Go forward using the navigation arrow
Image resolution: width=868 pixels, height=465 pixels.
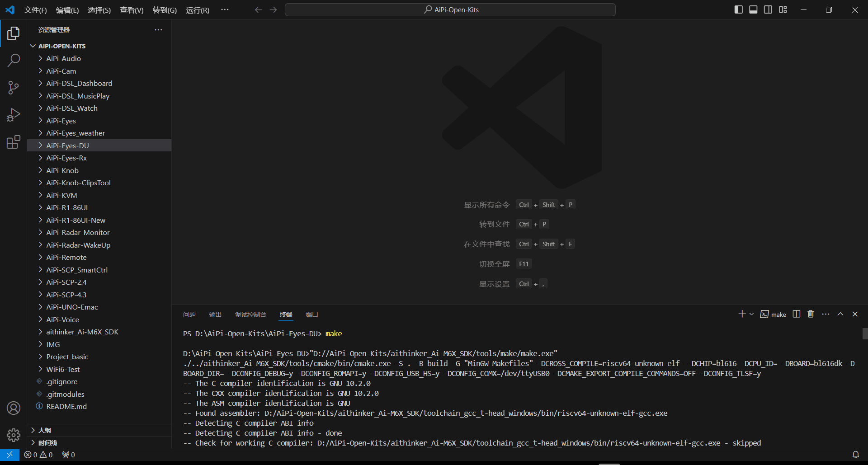[273, 10]
